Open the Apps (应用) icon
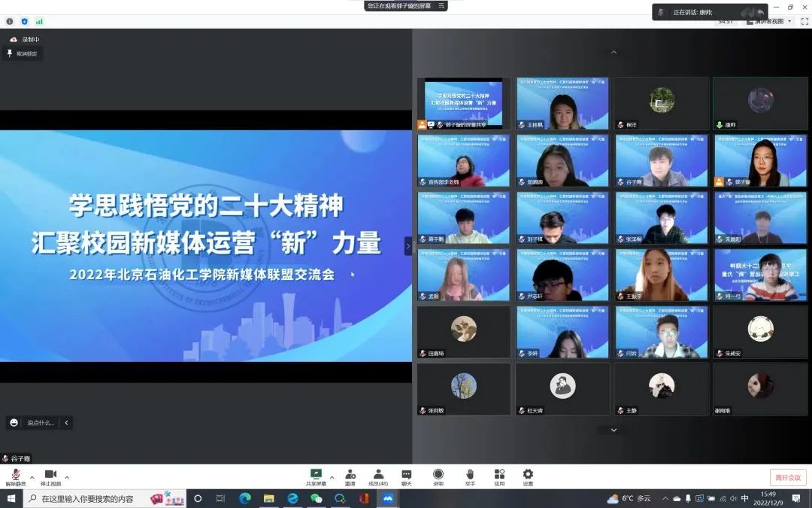 (499, 476)
